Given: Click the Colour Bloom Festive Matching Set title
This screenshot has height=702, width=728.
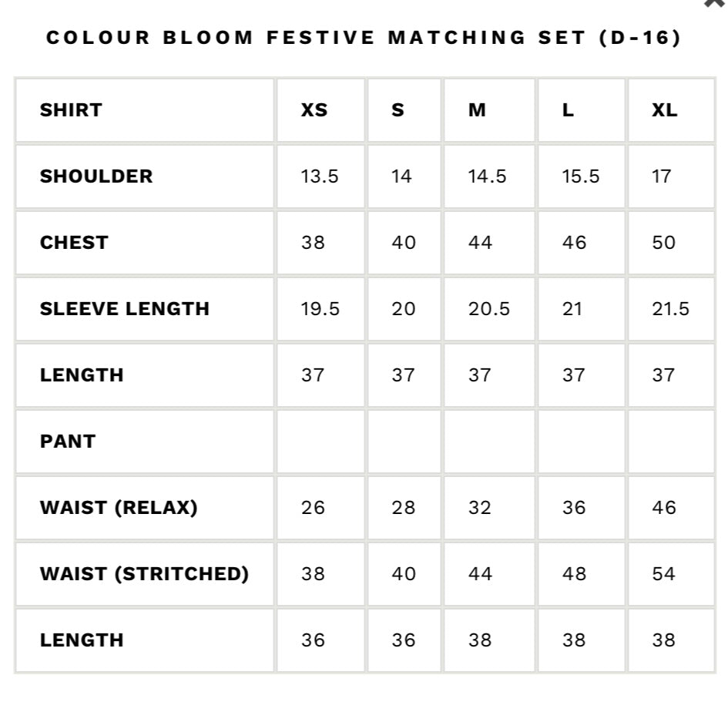Looking at the screenshot, I should [x=364, y=38].
